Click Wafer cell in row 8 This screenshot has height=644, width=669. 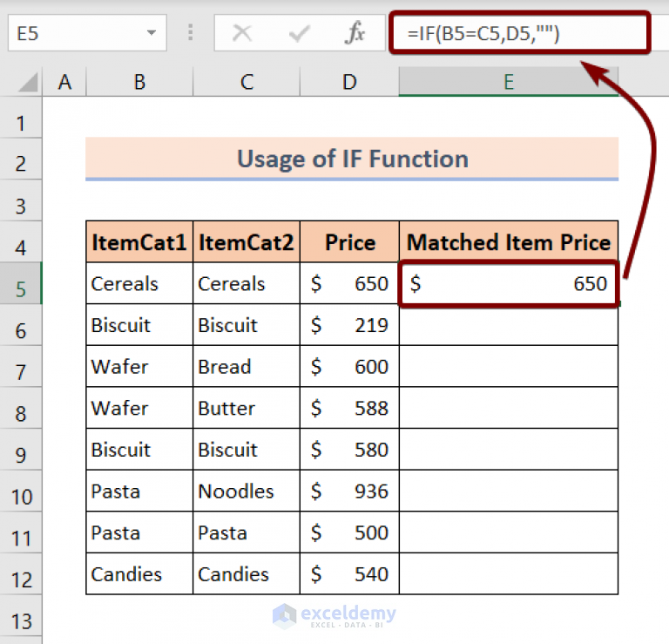(139, 408)
